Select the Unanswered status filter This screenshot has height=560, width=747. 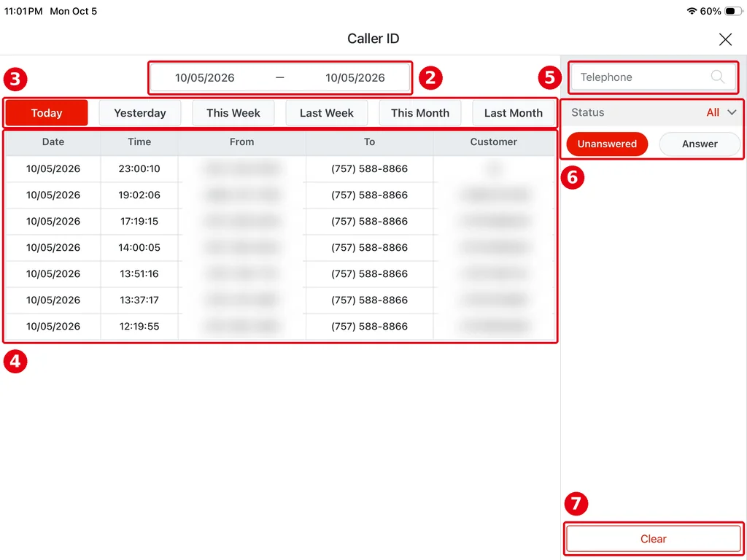click(607, 144)
